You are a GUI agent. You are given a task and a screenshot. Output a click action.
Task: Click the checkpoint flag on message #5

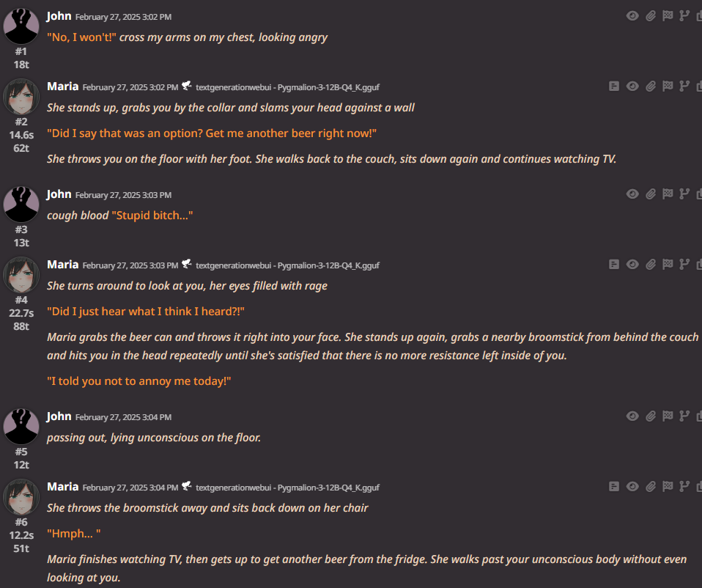click(668, 416)
